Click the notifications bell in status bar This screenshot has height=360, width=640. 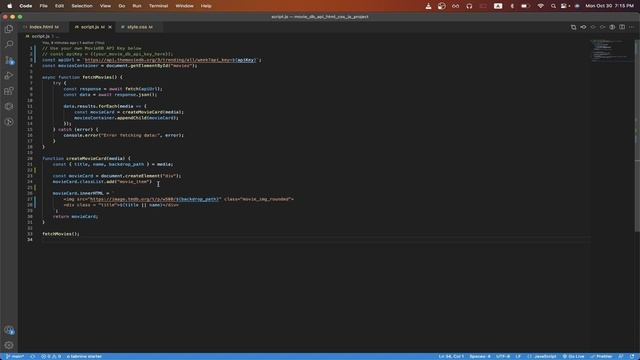[x=632, y=356]
